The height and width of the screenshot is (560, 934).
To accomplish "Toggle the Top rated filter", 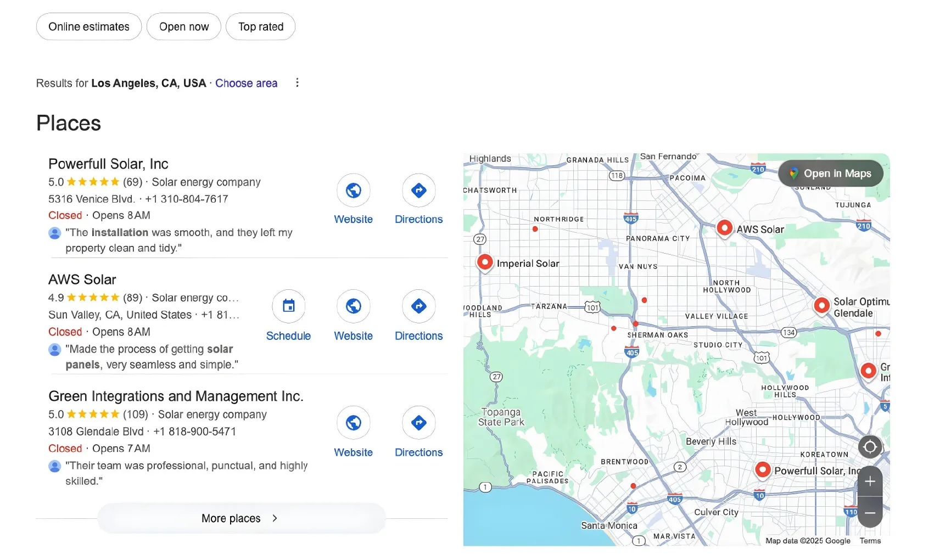I will pos(260,26).
